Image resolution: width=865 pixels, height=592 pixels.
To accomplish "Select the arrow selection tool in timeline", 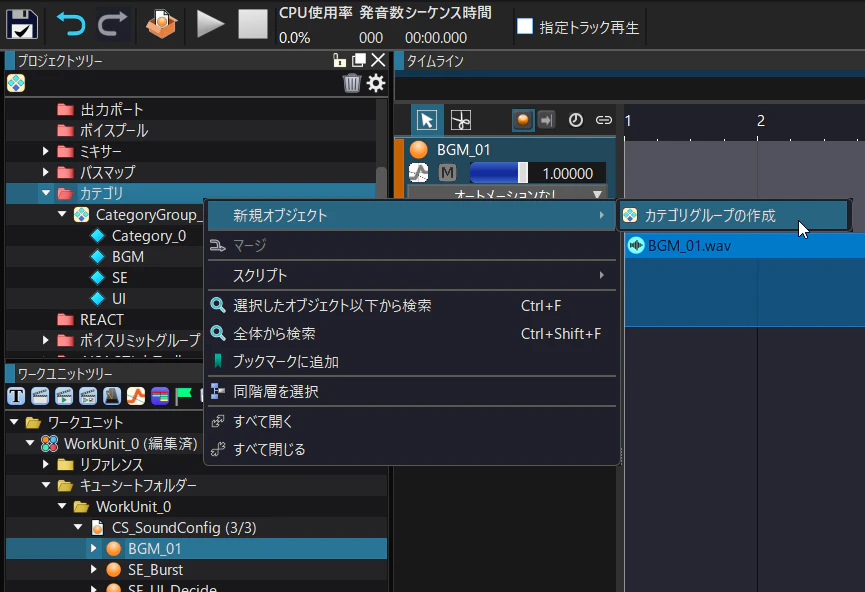I will point(427,120).
